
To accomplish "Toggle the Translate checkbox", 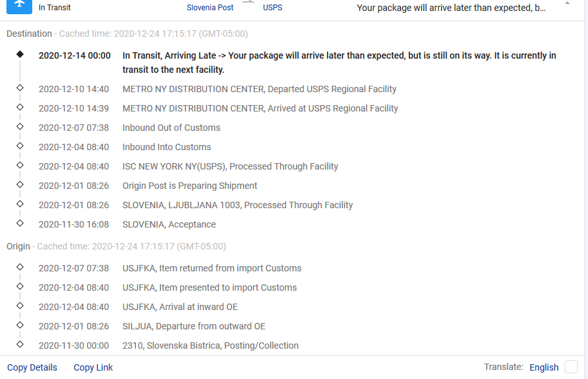I will coord(571,367).
